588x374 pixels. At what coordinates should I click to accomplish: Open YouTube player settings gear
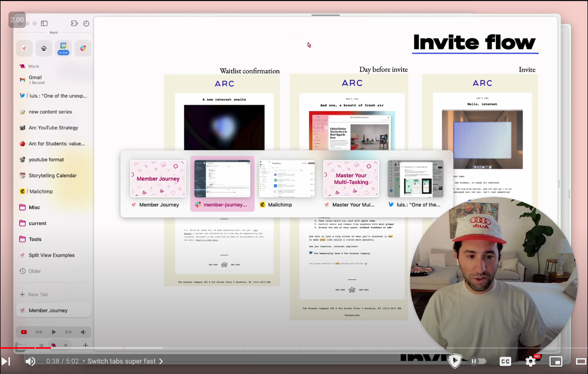click(531, 361)
